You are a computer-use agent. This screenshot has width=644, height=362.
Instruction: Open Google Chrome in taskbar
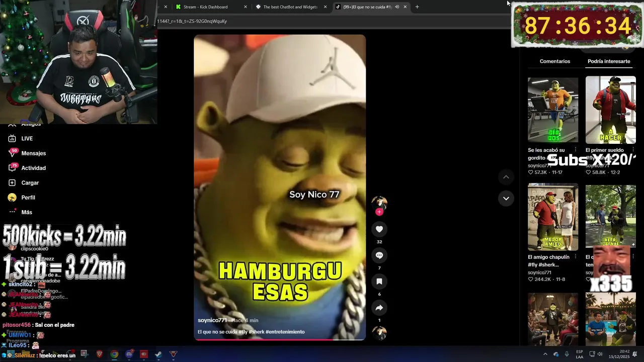(114, 354)
